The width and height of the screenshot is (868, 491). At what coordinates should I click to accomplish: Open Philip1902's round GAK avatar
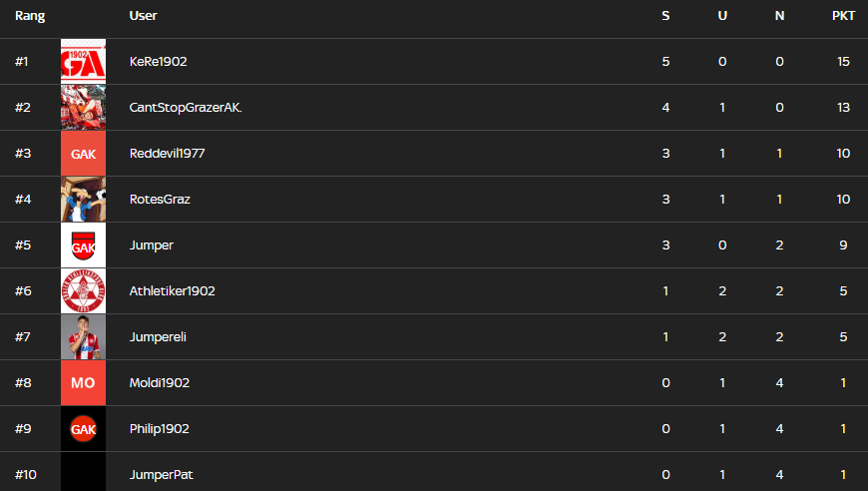pyautogui.click(x=83, y=429)
